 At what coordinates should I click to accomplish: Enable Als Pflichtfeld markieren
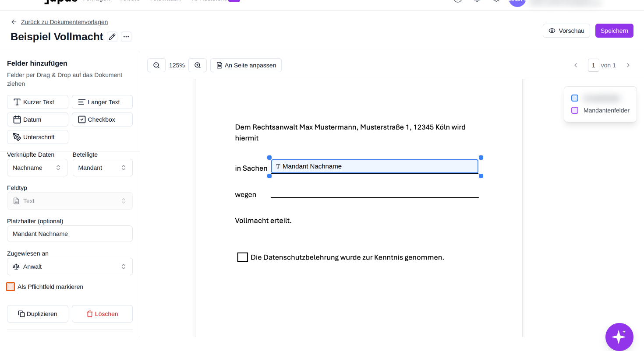[x=11, y=287]
